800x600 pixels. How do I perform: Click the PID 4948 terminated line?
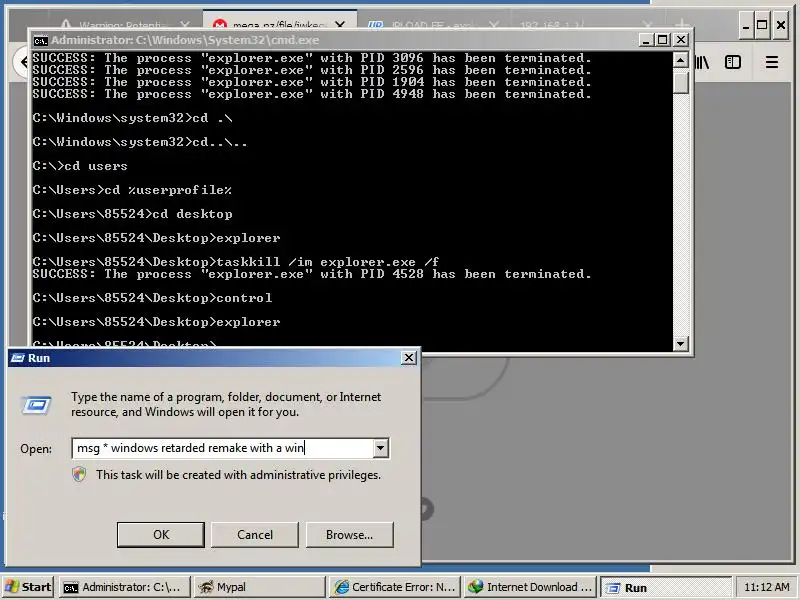point(312,94)
